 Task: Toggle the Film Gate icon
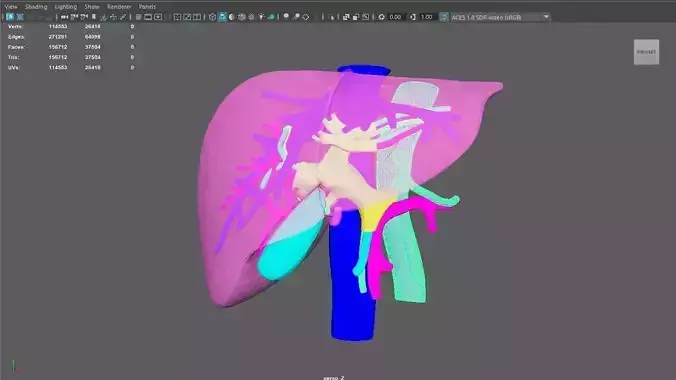[x=148, y=17]
